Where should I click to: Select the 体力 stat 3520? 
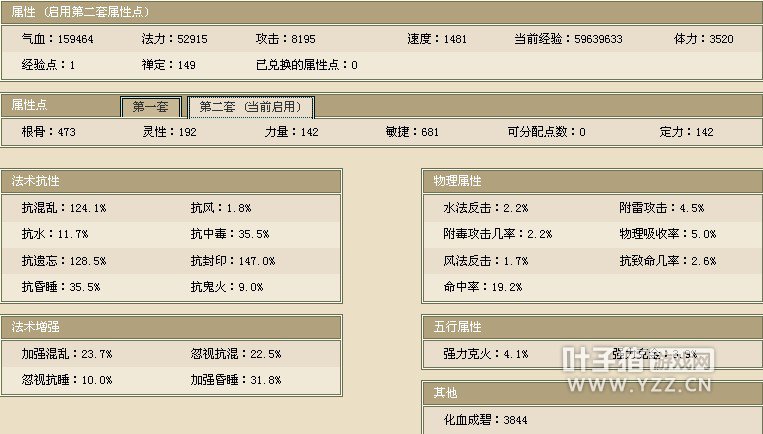coord(704,39)
